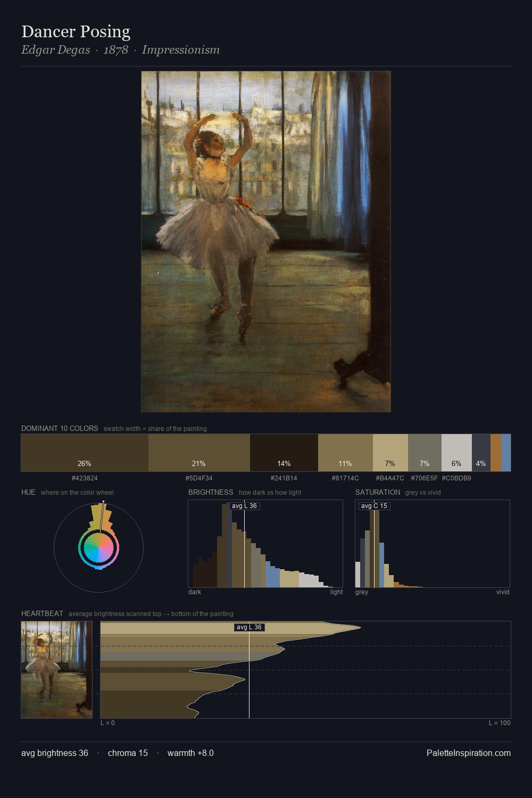Image resolution: width=532 pixels, height=798 pixels.
Task: Click the 'vivid' axis label under Saturation
Action: [x=503, y=592]
